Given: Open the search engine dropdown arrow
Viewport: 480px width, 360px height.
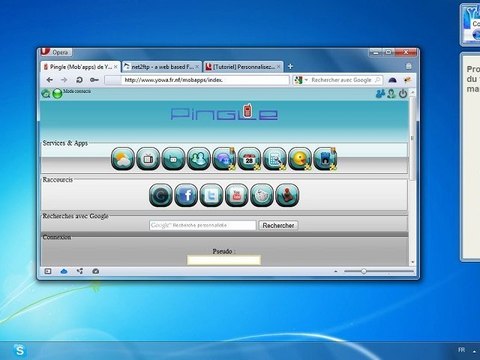Looking at the screenshot, I should point(306,80).
